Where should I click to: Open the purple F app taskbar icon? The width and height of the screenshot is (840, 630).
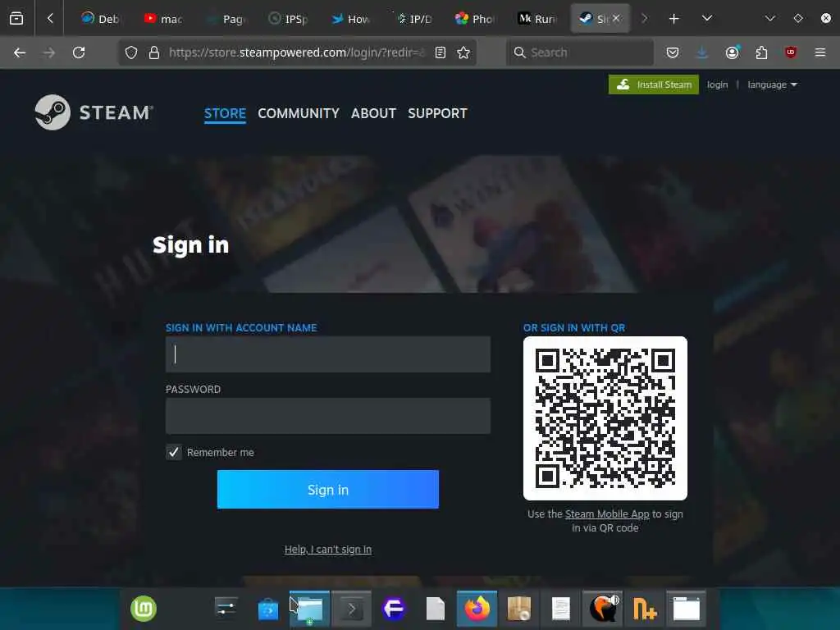point(394,609)
